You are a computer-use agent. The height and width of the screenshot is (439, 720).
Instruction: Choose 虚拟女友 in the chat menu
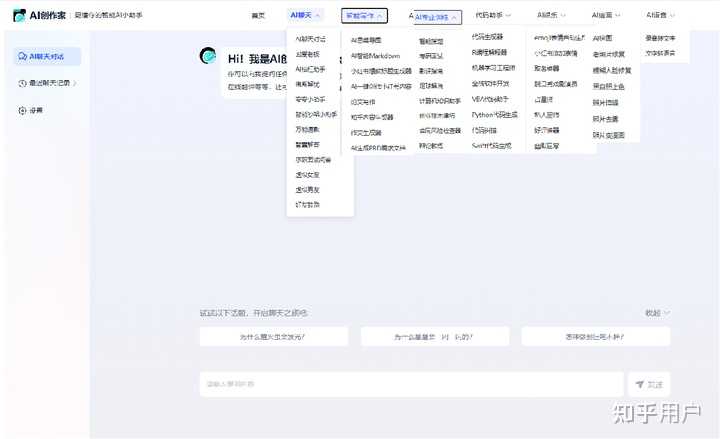[308, 175]
